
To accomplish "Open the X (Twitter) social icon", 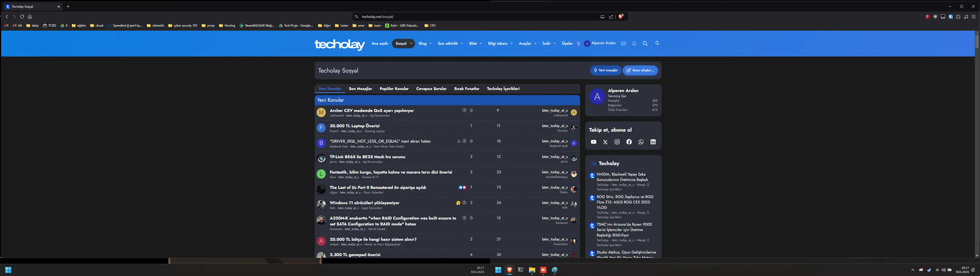I will [605, 142].
